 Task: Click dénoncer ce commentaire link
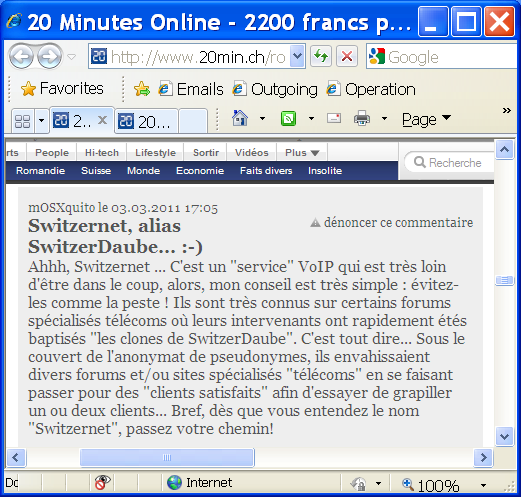(x=399, y=222)
